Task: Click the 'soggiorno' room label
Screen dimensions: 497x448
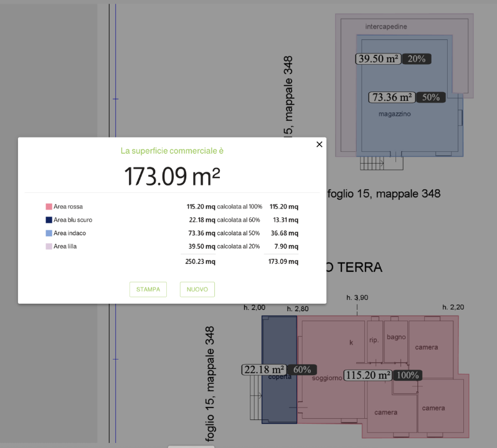Action: coord(327,378)
